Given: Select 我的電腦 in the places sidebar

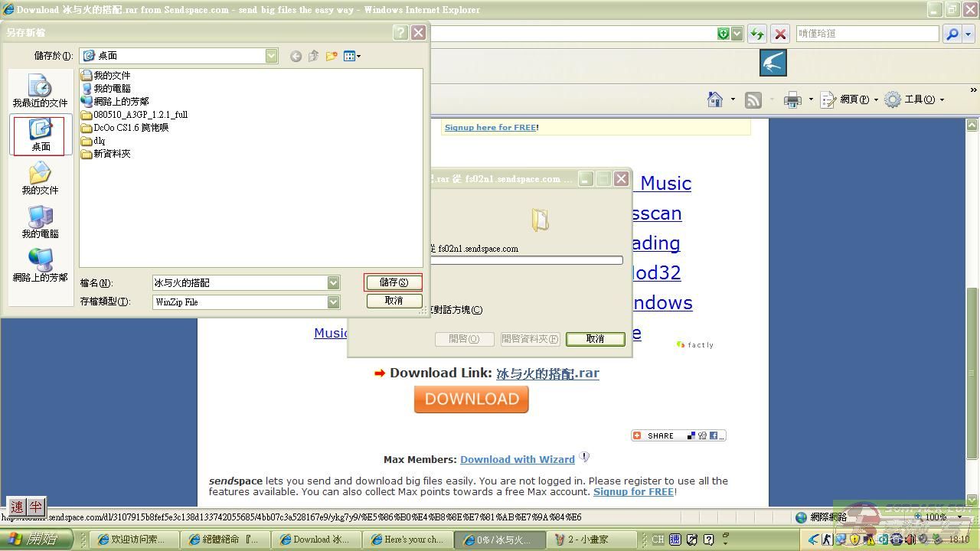Looking at the screenshot, I should click(40, 222).
